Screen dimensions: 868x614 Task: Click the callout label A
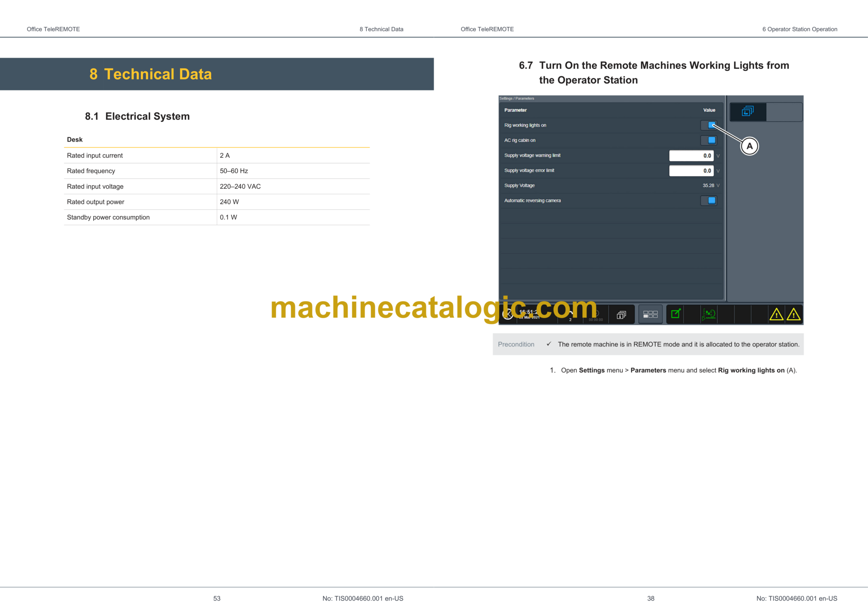749,145
